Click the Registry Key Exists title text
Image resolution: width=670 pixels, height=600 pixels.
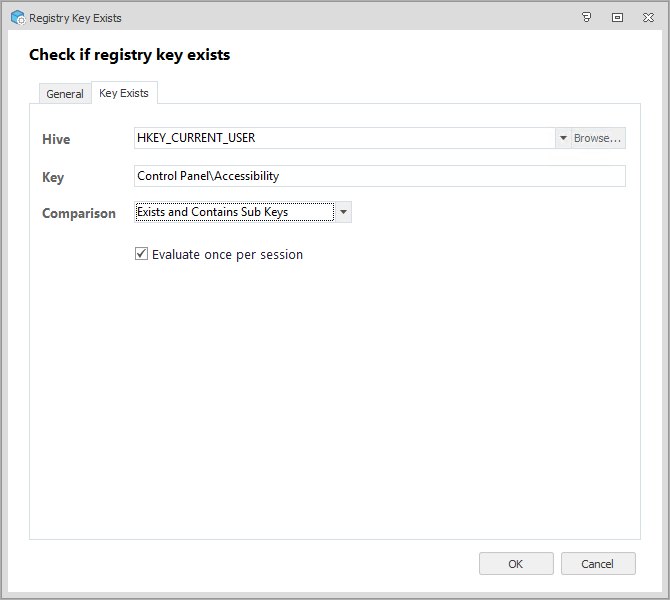click(76, 18)
